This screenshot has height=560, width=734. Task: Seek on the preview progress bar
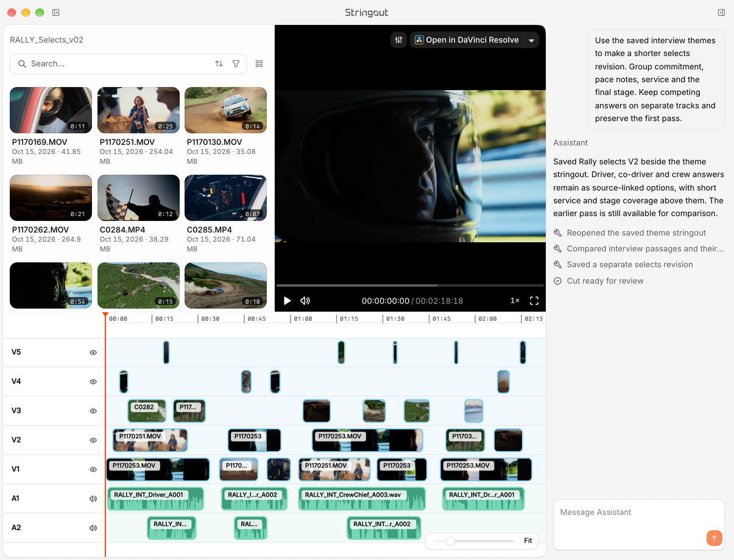click(x=410, y=285)
